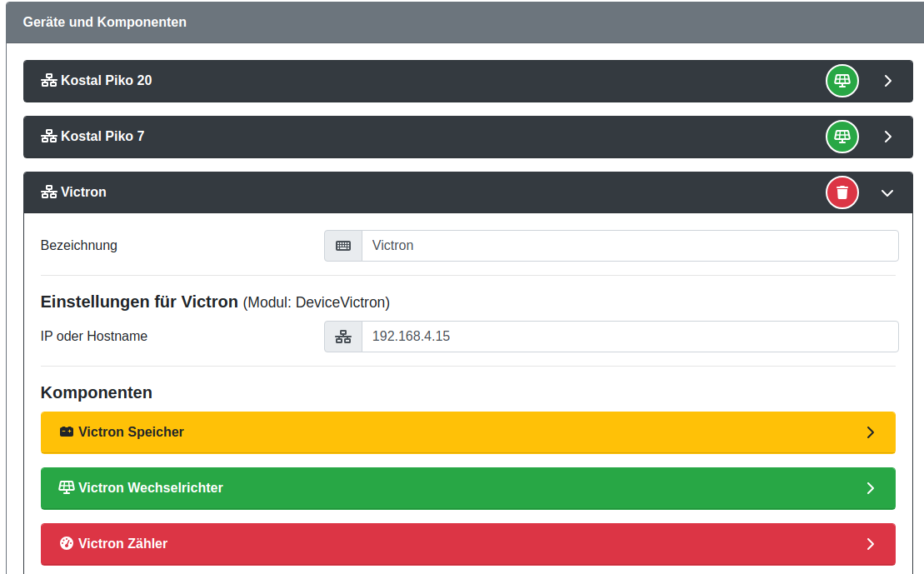This screenshot has width=924, height=574.
Task: Click keyboard icon next to Bezeichnung field
Action: [343, 246]
